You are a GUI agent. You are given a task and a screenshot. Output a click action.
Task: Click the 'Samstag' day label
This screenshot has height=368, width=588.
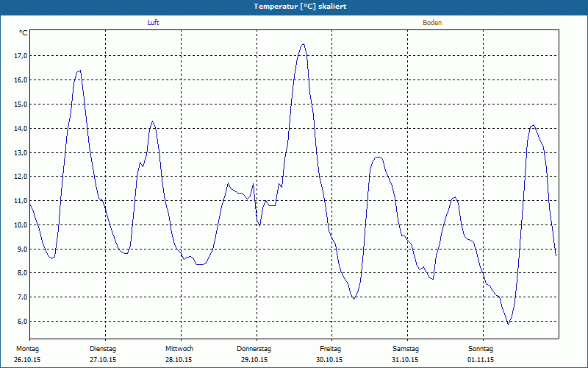[406, 349]
